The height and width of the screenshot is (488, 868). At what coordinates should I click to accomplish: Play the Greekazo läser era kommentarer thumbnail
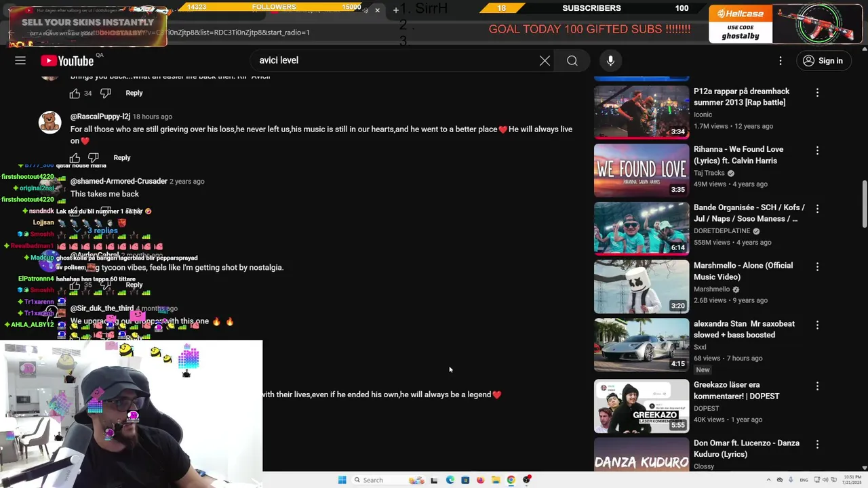point(642,406)
